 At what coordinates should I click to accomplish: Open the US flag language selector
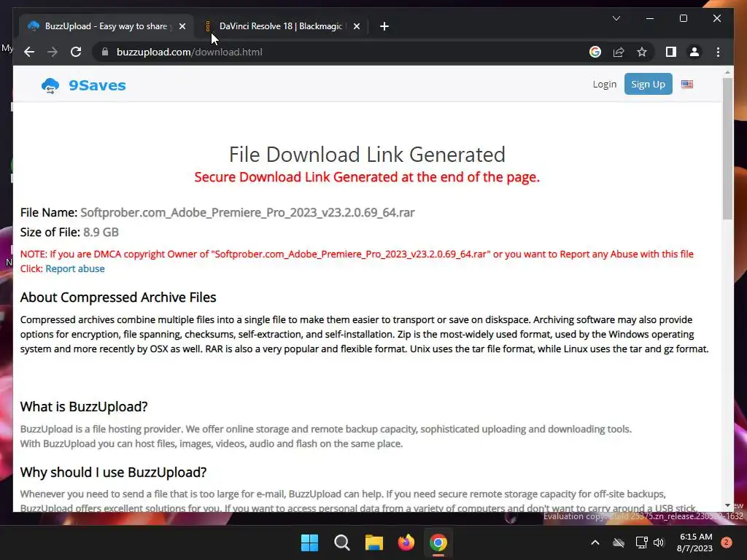click(x=687, y=85)
